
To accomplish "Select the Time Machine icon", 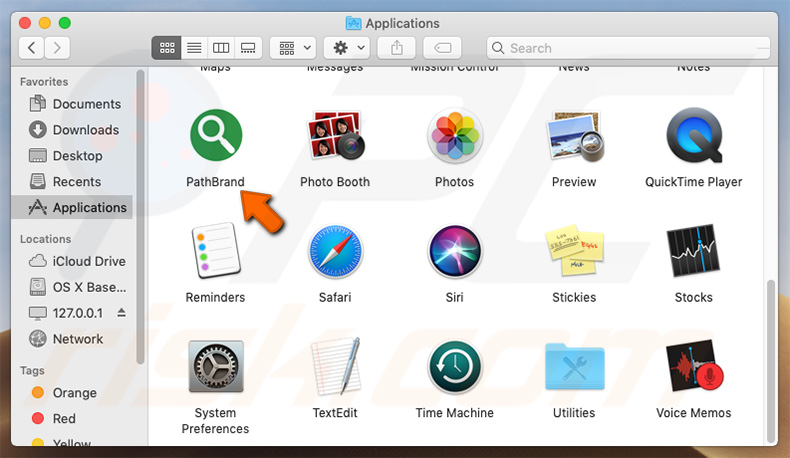I will (x=454, y=366).
